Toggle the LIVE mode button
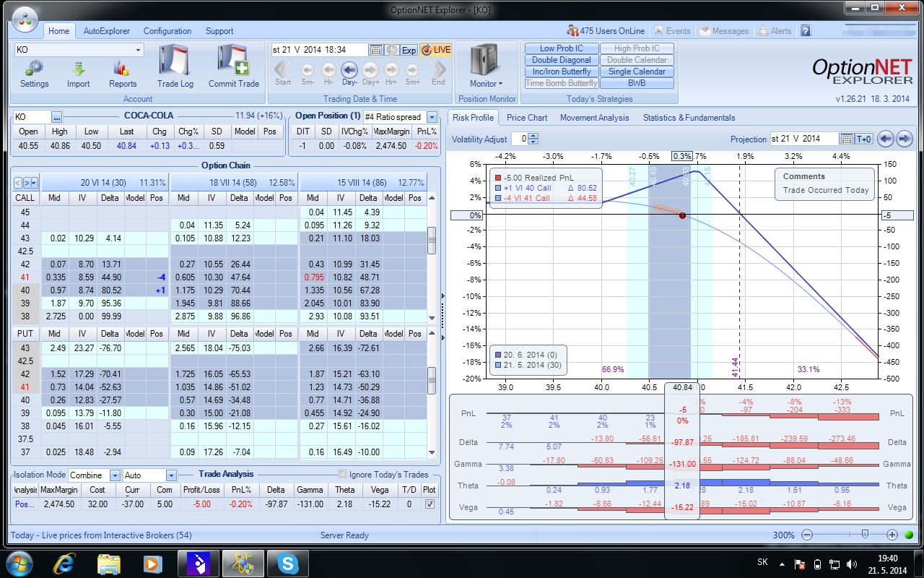 coord(436,50)
